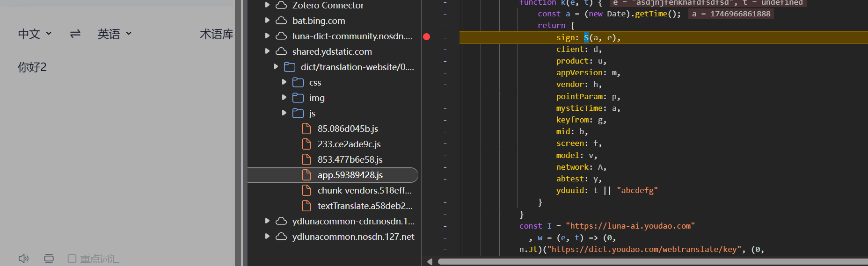This screenshot has height=266, width=868.
Task: Enable the 重点词汇 checkbox
Action: pos(72,259)
